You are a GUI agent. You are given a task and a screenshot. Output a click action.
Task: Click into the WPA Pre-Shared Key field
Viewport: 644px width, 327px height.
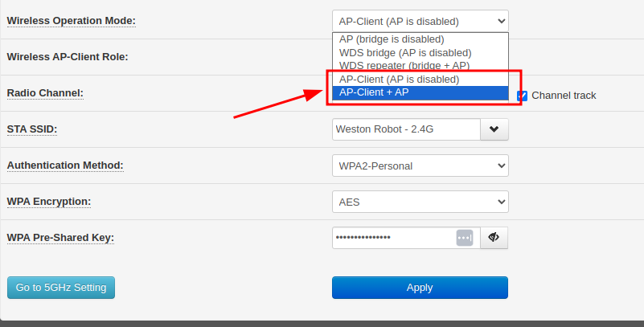pos(394,238)
